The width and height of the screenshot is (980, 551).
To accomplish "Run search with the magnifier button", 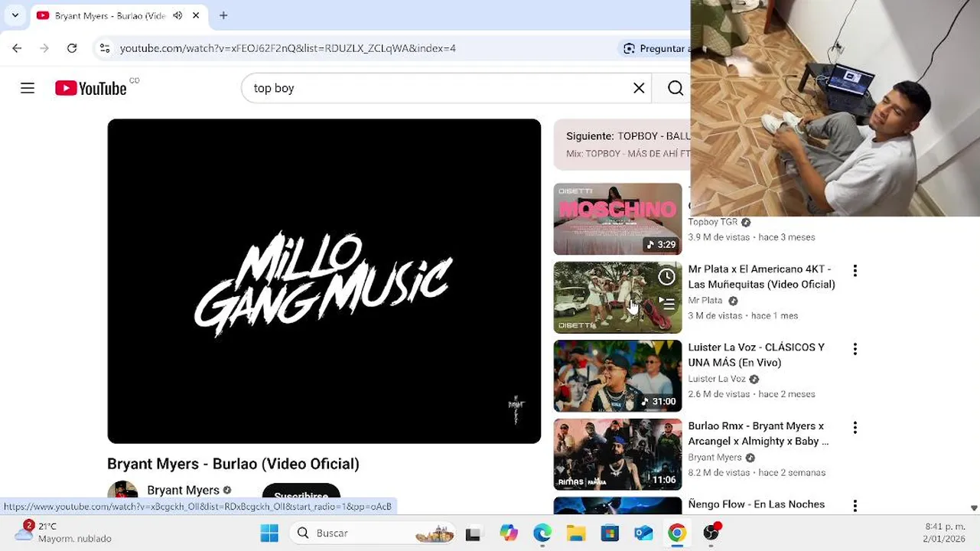I will click(675, 88).
